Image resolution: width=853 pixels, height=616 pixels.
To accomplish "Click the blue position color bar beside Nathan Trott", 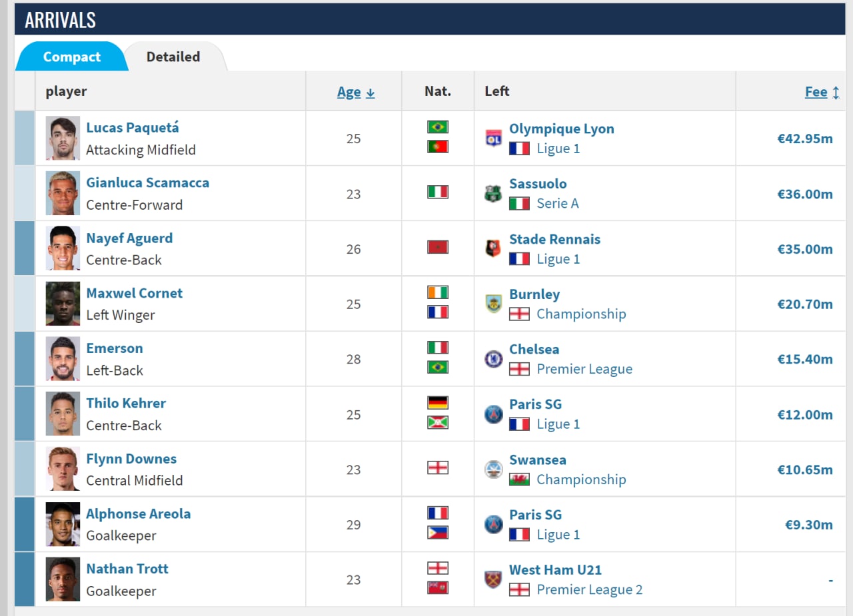I will [25, 579].
